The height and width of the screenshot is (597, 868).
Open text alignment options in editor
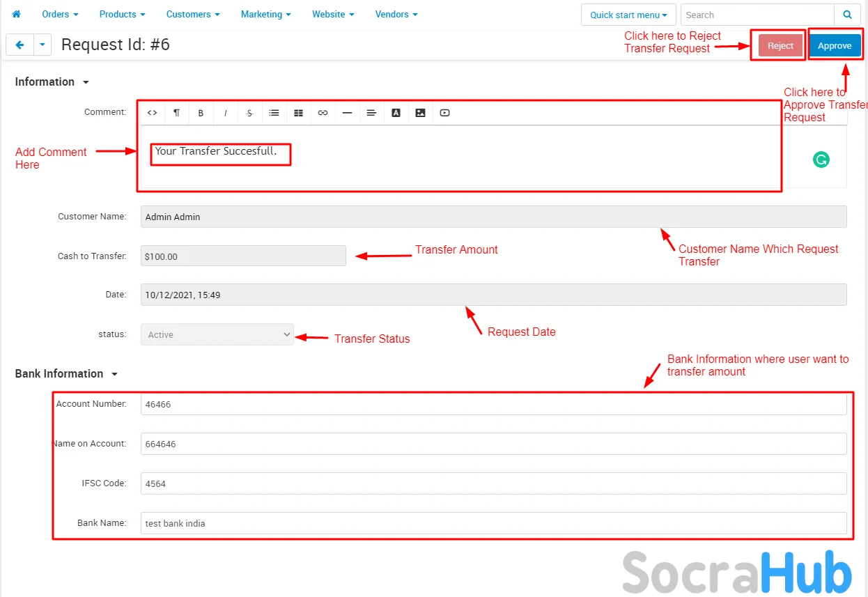(371, 113)
